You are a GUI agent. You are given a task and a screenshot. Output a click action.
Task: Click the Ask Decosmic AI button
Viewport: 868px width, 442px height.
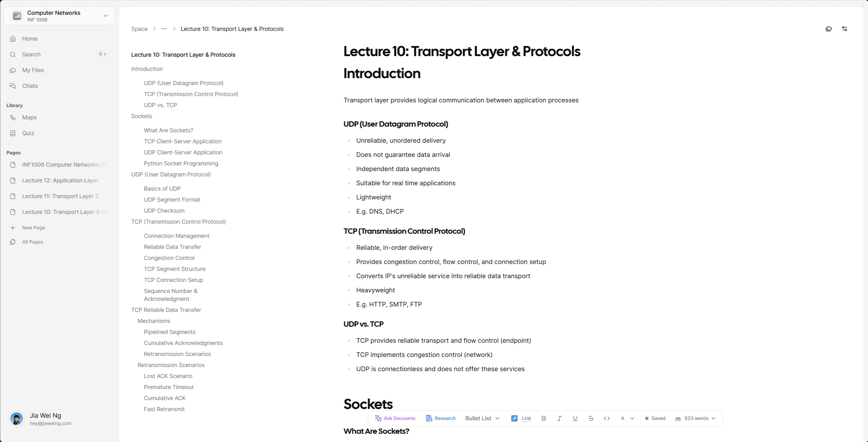[394, 418]
